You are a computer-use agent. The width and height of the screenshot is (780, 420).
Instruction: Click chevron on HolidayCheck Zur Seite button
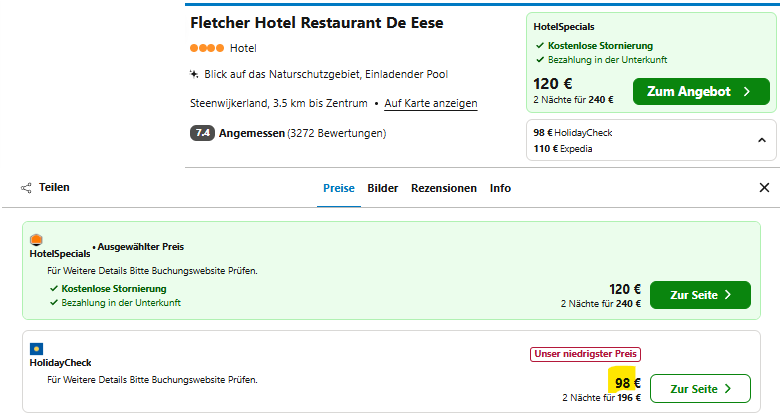(728, 389)
